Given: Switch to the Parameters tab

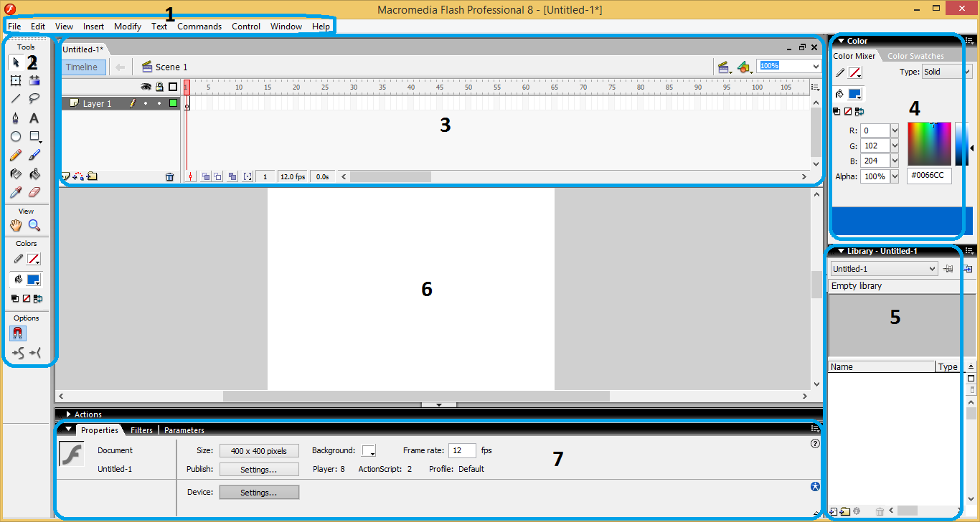Looking at the screenshot, I should click(x=184, y=430).
